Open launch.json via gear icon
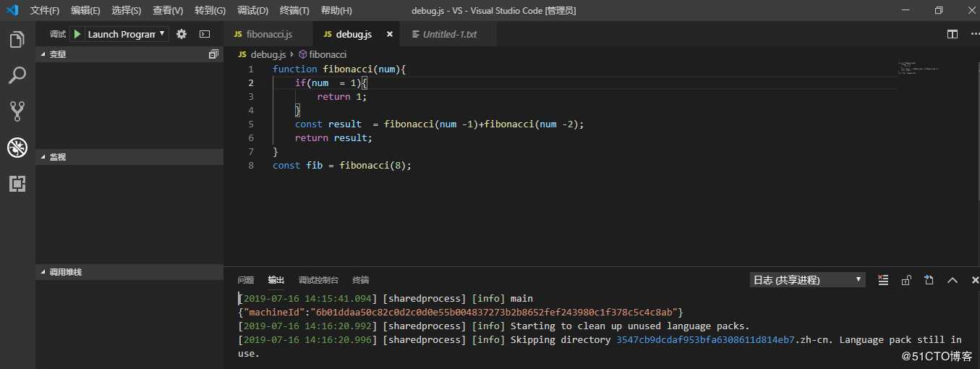The width and height of the screenshot is (980, 369). click(x=182, y=34)
